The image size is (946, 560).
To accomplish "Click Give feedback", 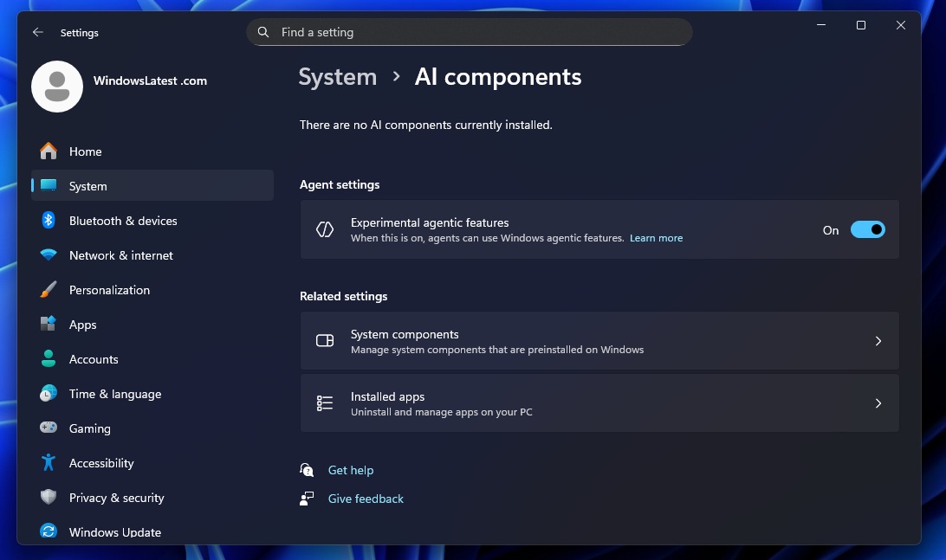I will pos(365,499).
